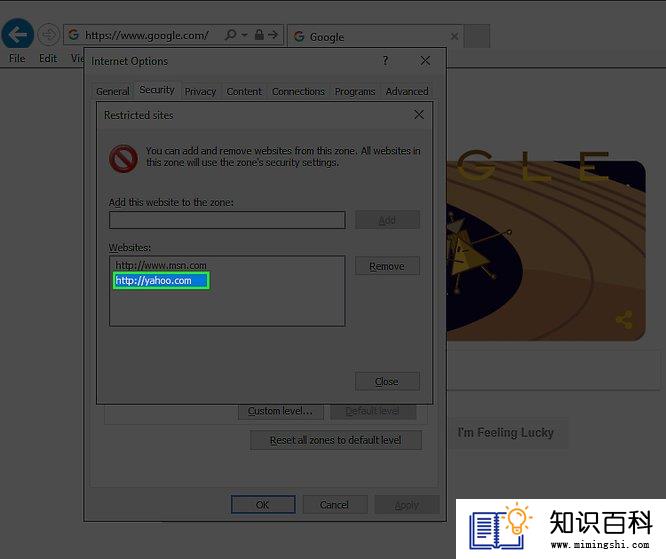Click the Add button
Image resolution: width=666 pixels, height=559 pixels.
point(387,220)
